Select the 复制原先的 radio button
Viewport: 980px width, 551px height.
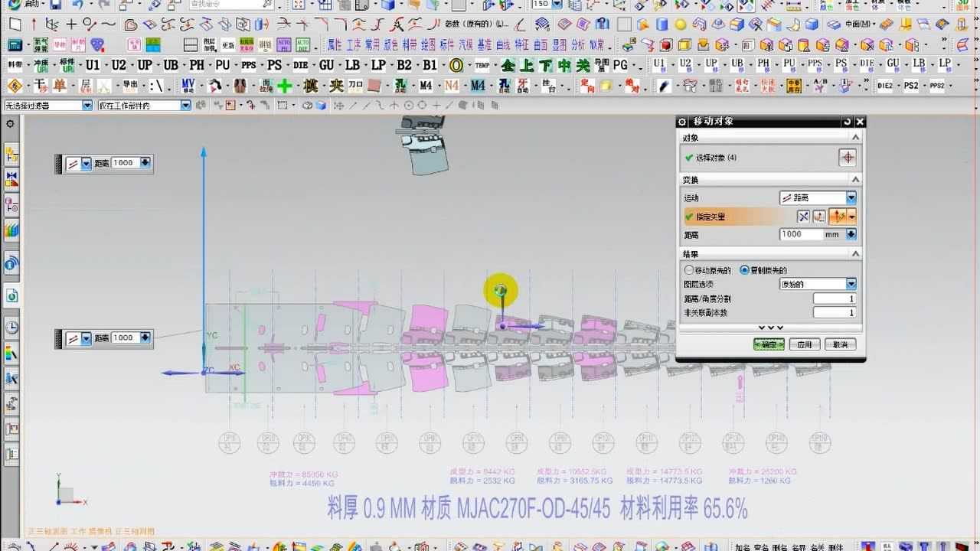744,269
